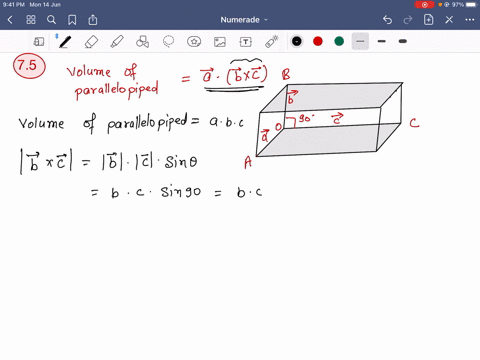
Task: Pick the red pen color
Action: click(318, 41)
